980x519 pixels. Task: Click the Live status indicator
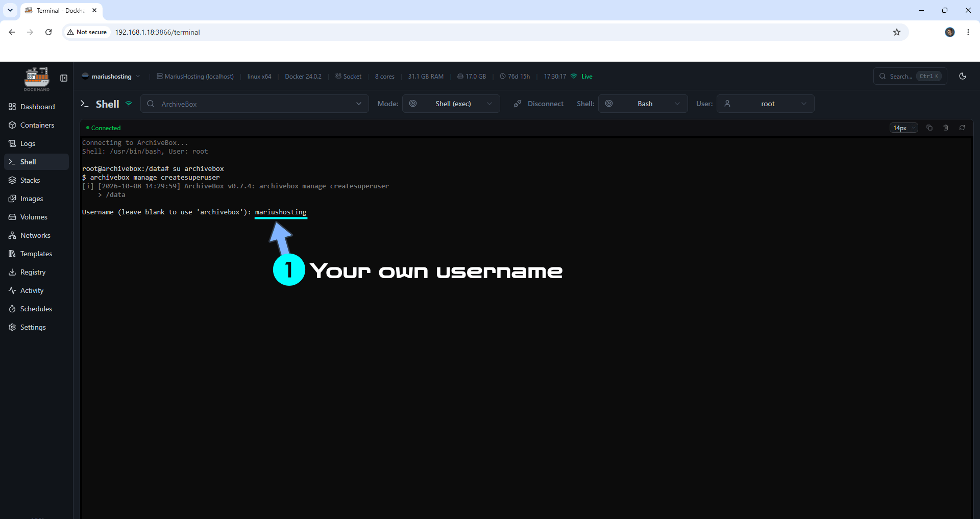(582, 77)
